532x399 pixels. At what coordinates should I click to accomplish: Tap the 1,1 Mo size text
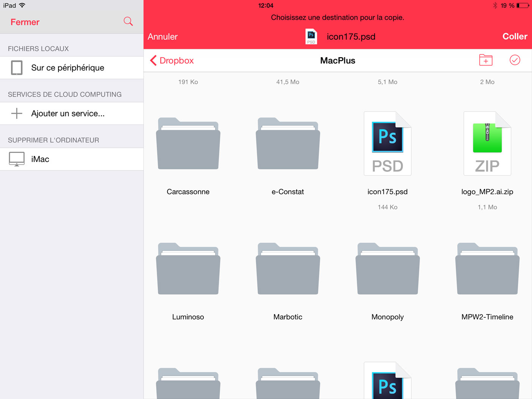(487, 207)
